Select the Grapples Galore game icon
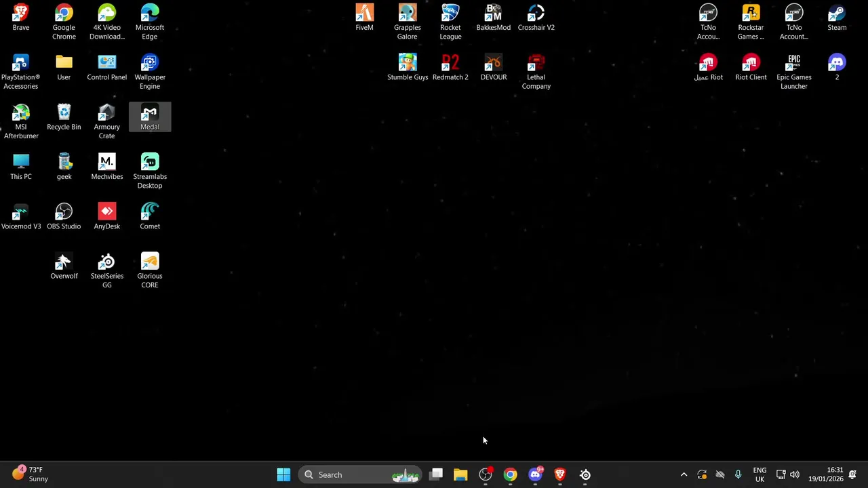The image size is (868, 488). click(x=408, y=22)
